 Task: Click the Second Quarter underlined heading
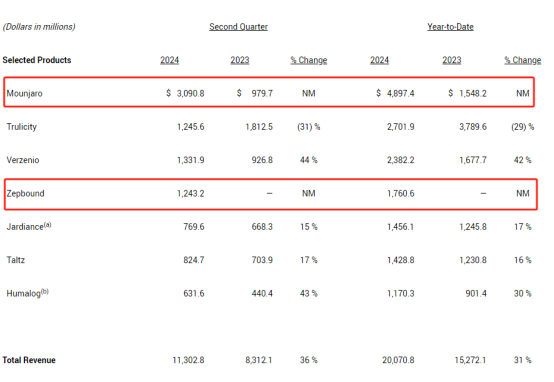[238, 27]
